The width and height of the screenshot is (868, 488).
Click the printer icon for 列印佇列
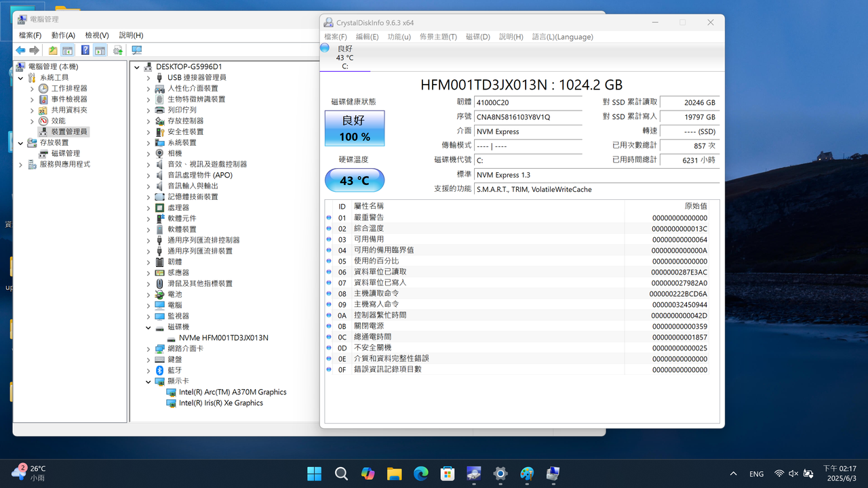coord(160,110)
